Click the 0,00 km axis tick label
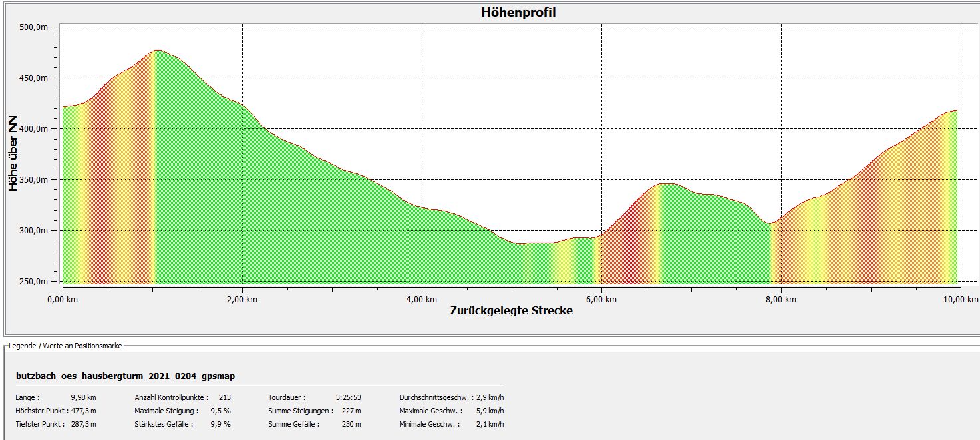This screenshot has width=980, height=440. (x=63, y=300)
